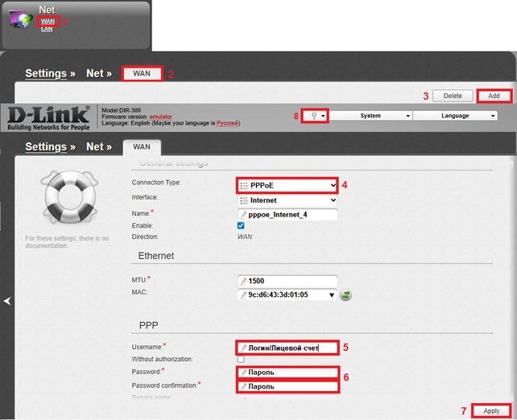
Task: Click the Name field pppoe_Internet_4
Action: [287, 215]
